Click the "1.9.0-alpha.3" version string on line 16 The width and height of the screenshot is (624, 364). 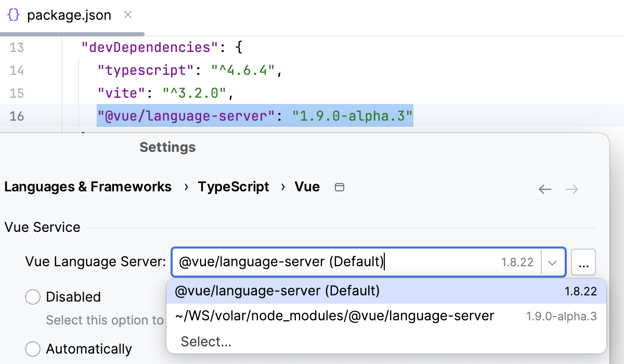point(353,115)
